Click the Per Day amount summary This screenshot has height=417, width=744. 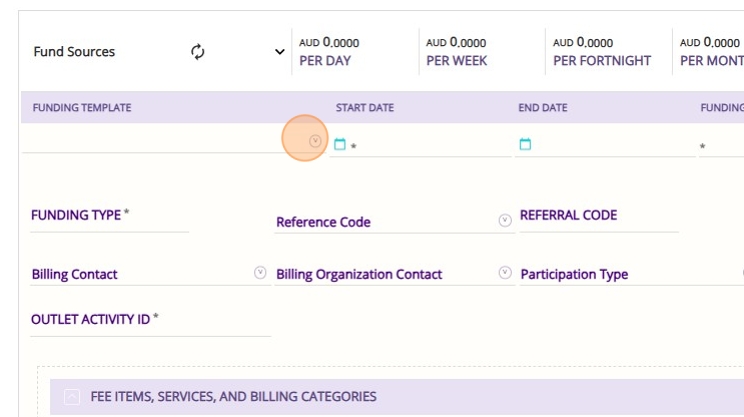pyautogui.click(x=329, y=52)
